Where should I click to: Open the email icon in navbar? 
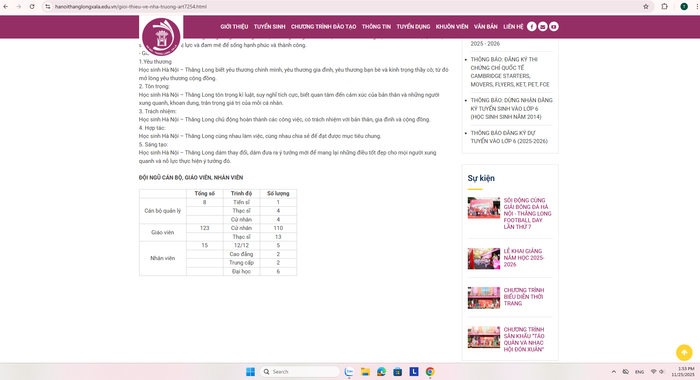[542, 27]
